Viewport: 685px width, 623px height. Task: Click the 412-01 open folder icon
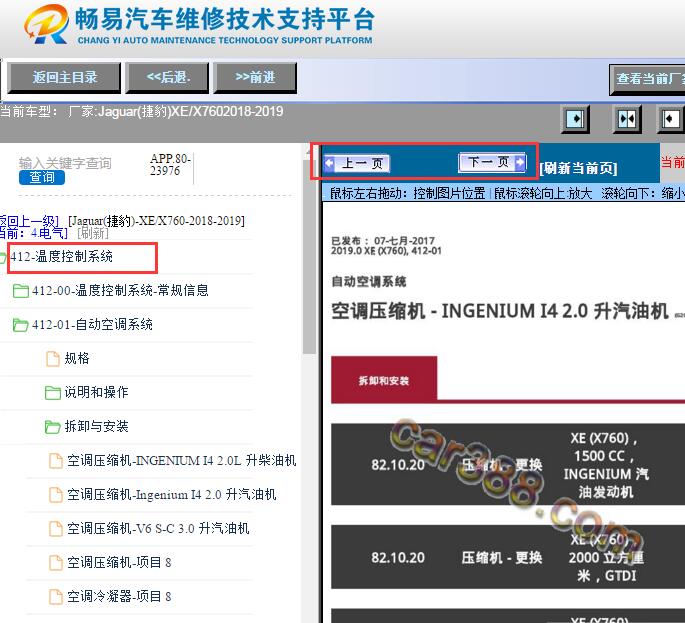[x=21, y=325]
